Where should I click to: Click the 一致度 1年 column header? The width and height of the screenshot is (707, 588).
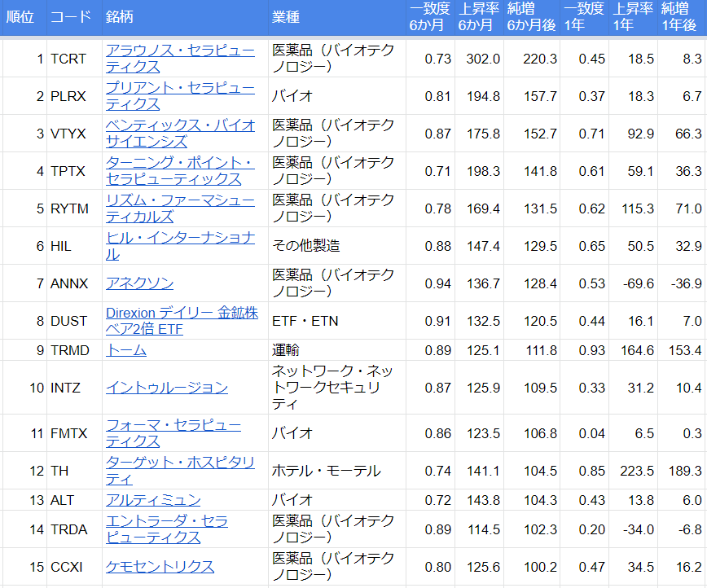(x=584, y=16)
